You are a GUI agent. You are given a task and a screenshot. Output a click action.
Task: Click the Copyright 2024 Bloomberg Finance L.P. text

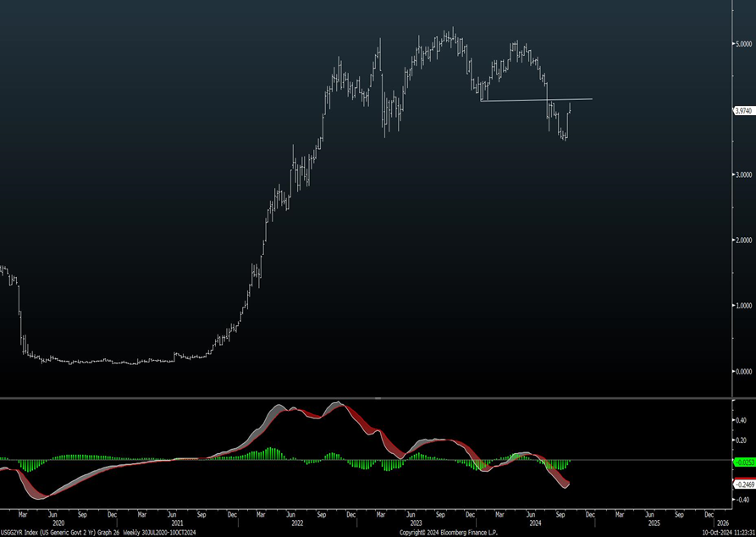pyautogui.click(x=448, y=533)
